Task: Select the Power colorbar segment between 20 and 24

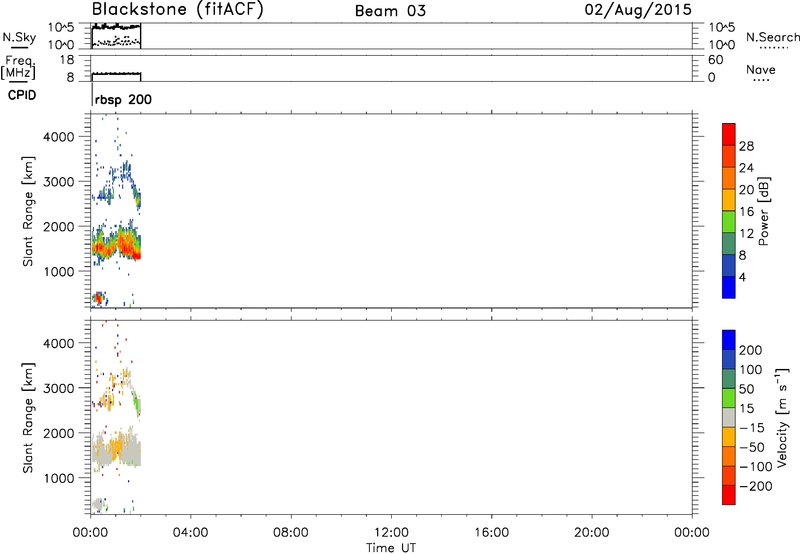Action: [x=729, y=178]
